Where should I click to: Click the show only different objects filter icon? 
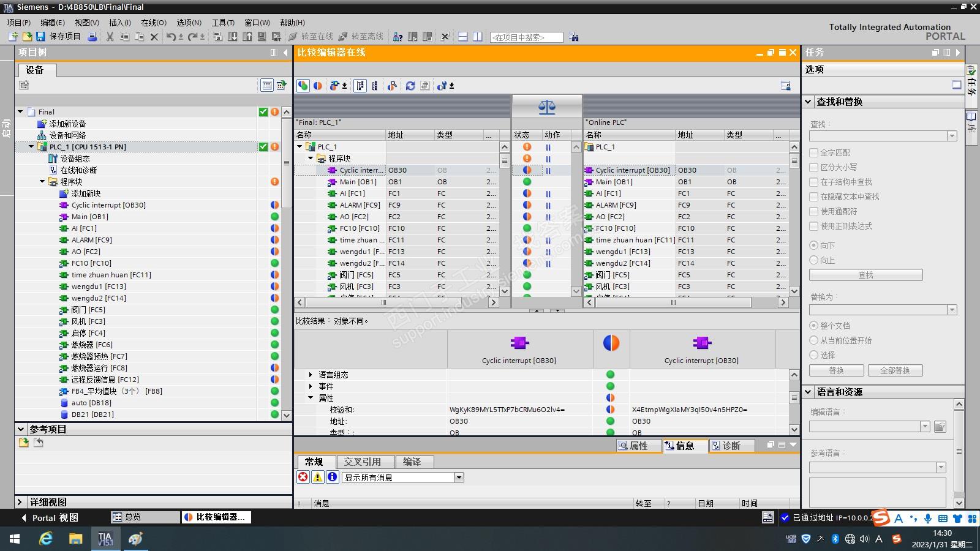coord(318,86)
